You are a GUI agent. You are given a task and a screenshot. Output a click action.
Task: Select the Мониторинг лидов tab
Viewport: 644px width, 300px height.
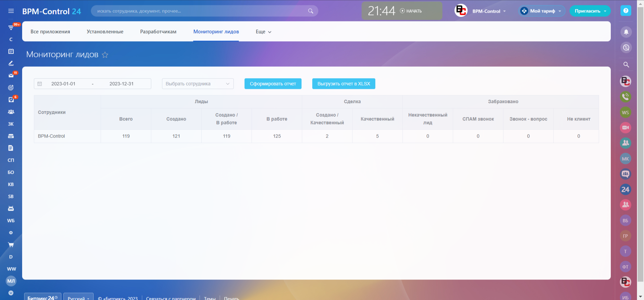[x=216, y=32]
